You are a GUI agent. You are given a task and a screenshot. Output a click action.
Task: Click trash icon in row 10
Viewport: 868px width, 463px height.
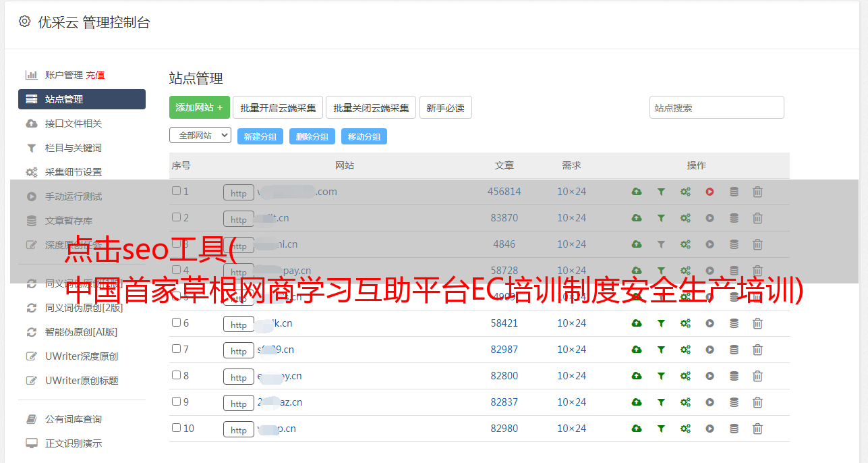coord(757,429)
